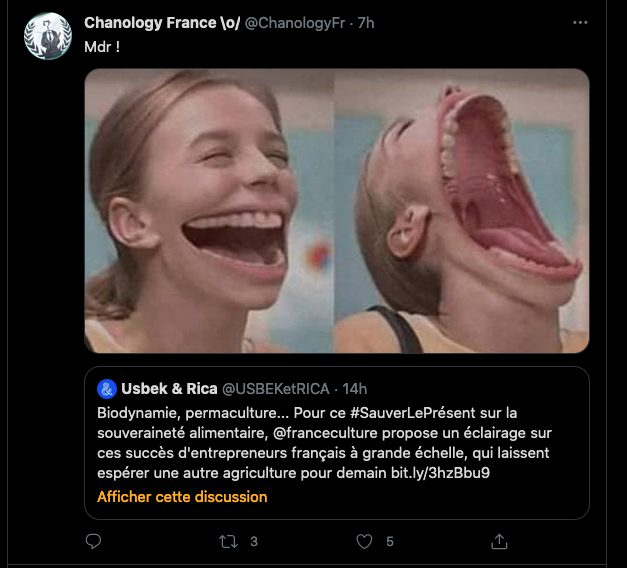Open the right open-mouth image
Screen dimensions: 627x568
click(x=462, y=211)
